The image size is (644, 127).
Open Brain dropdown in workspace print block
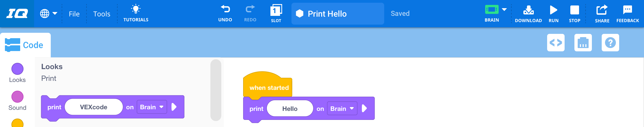[x=342, y=109]
